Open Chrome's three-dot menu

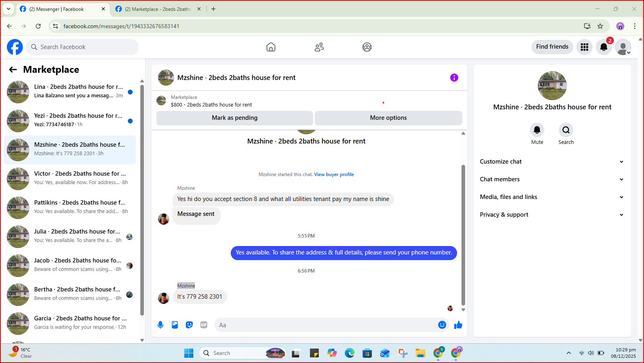pyautogui.click(x=635, y=26)
